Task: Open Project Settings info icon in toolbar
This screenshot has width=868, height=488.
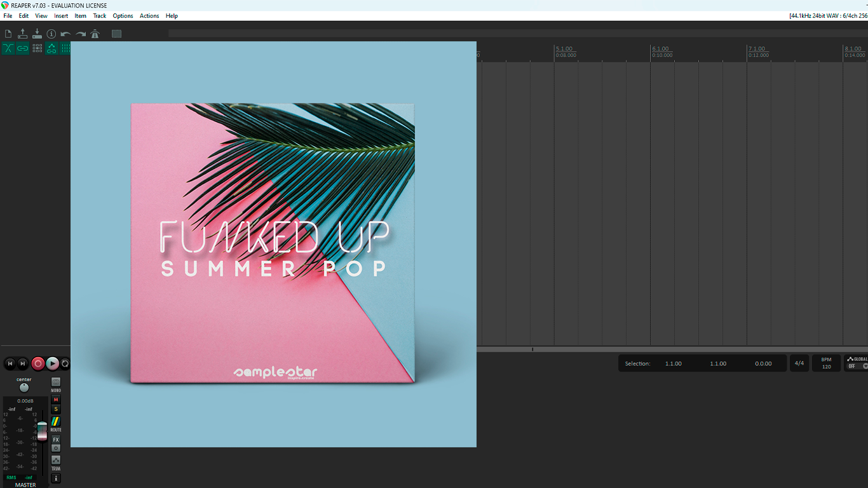Action: click(51, 34)
